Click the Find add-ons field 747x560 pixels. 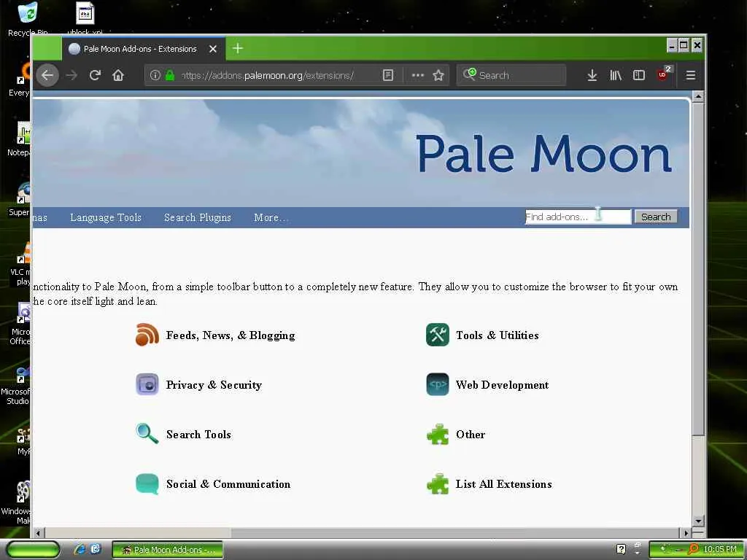click(x=578, y=217)
